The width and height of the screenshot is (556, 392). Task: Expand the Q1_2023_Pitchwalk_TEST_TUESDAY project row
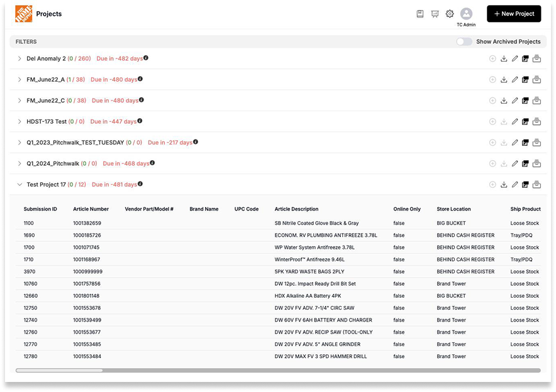point(19,143)
